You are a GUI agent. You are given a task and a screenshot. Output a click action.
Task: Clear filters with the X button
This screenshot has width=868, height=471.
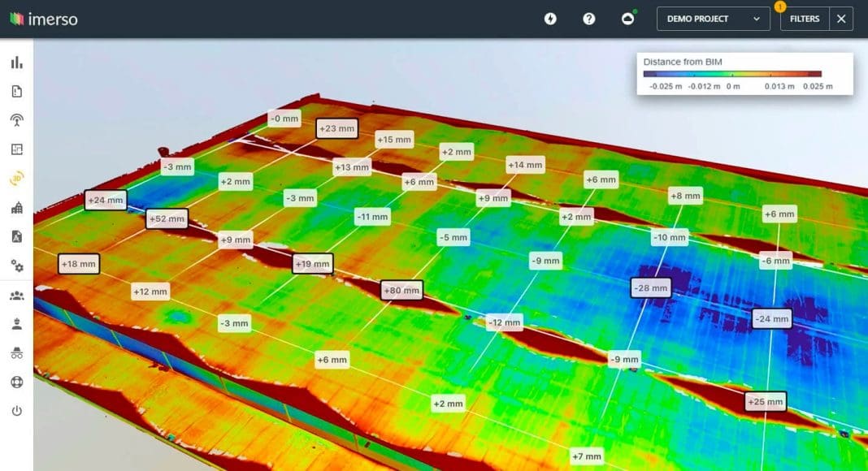[841, 19]
